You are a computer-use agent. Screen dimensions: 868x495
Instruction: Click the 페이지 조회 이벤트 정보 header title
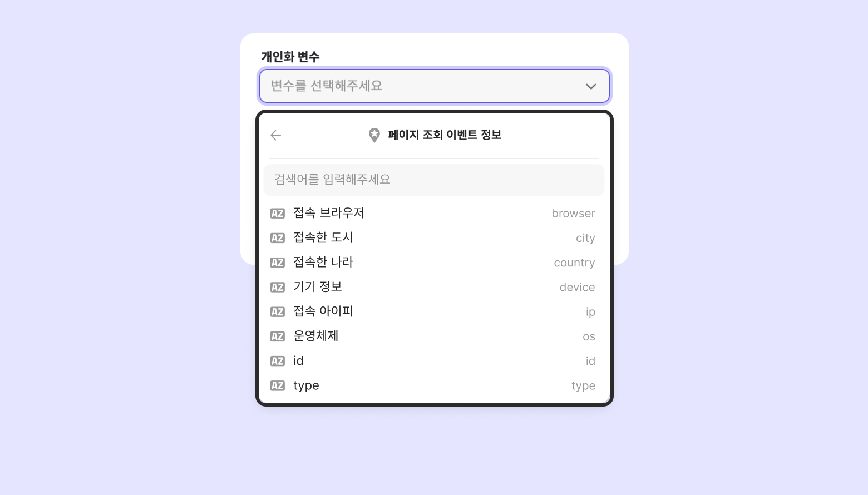coord(445,135)
